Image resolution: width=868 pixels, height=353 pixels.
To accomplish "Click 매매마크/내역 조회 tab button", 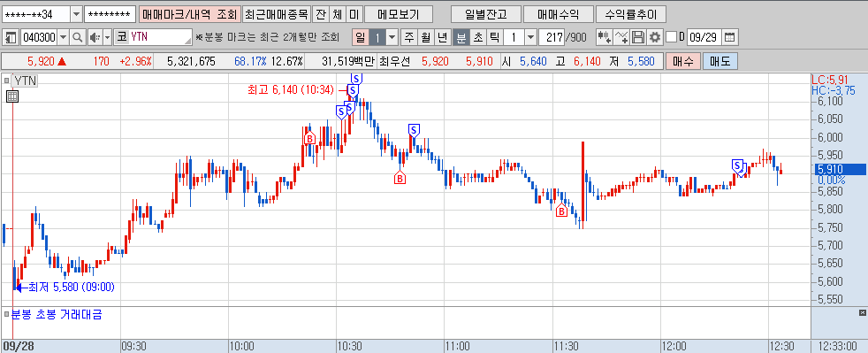I will click(x=189, y=14).
